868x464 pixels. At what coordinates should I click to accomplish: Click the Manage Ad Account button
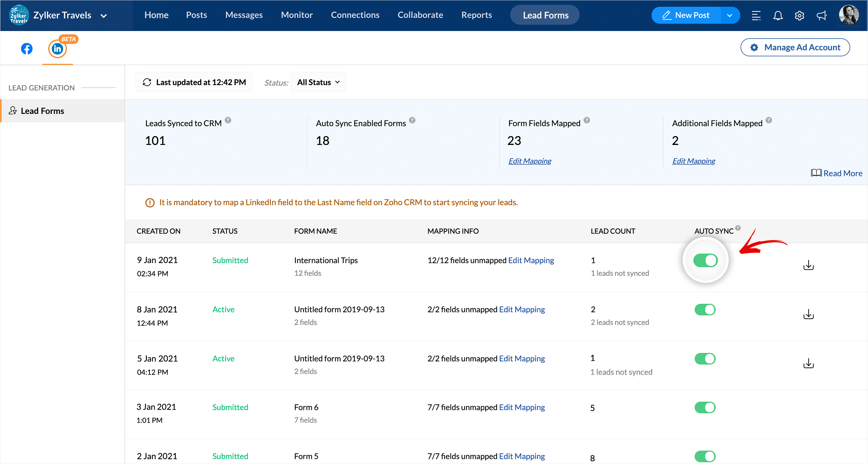[x=795, y=48]
